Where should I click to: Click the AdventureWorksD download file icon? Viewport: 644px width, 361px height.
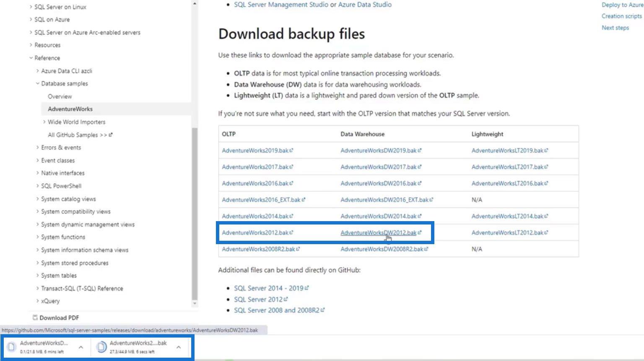[x=12, y=347]
